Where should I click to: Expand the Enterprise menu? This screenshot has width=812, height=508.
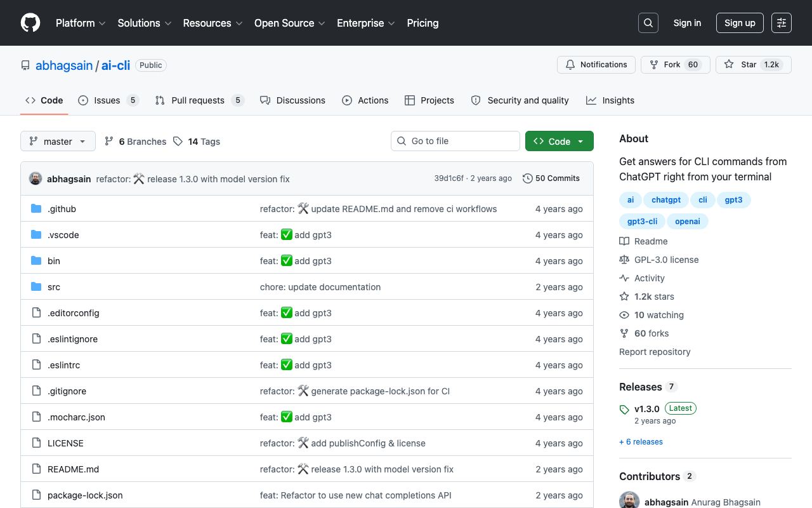[x=366, y=23]
